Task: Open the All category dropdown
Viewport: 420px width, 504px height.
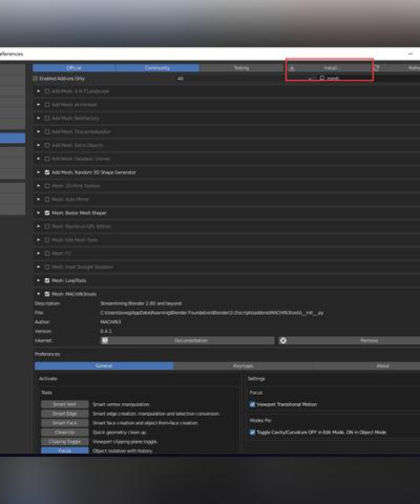Action: pyautogui.click(x=244, y=78)
